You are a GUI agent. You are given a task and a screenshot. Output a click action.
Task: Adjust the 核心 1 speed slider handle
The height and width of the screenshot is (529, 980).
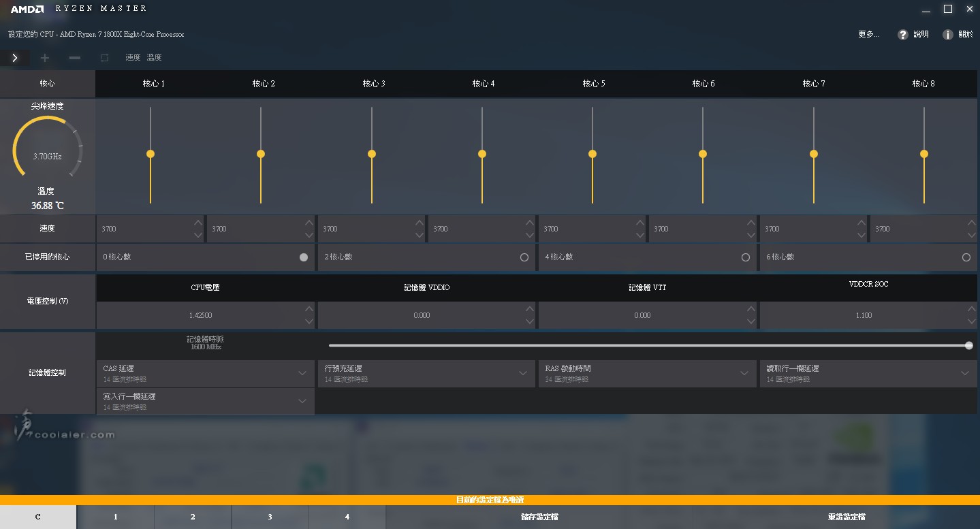[151, 154]
